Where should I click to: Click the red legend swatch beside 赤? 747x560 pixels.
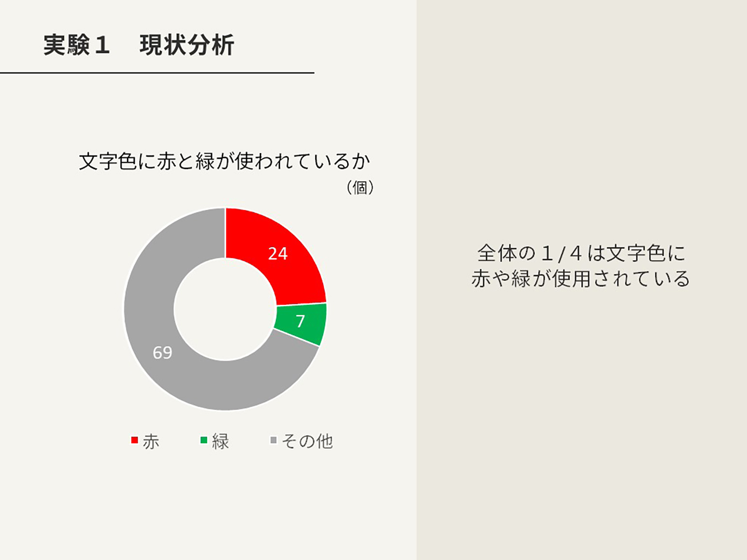click(135, 440)
